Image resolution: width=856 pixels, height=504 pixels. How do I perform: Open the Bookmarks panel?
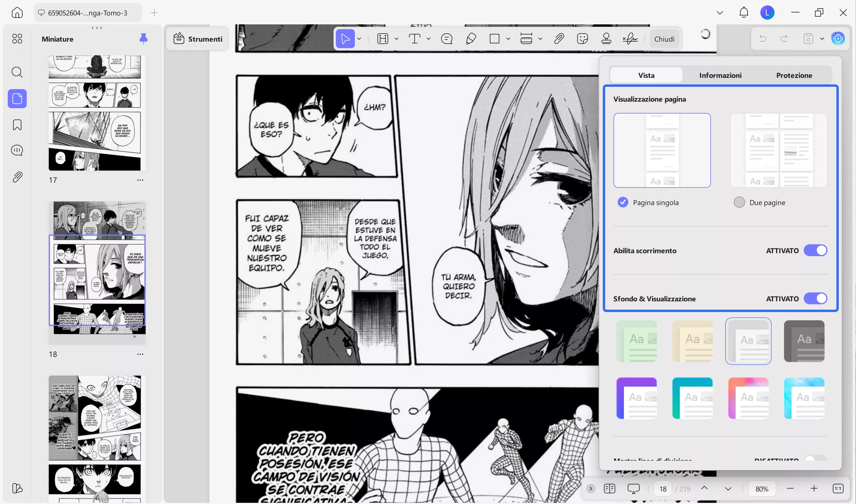(17, 125)
